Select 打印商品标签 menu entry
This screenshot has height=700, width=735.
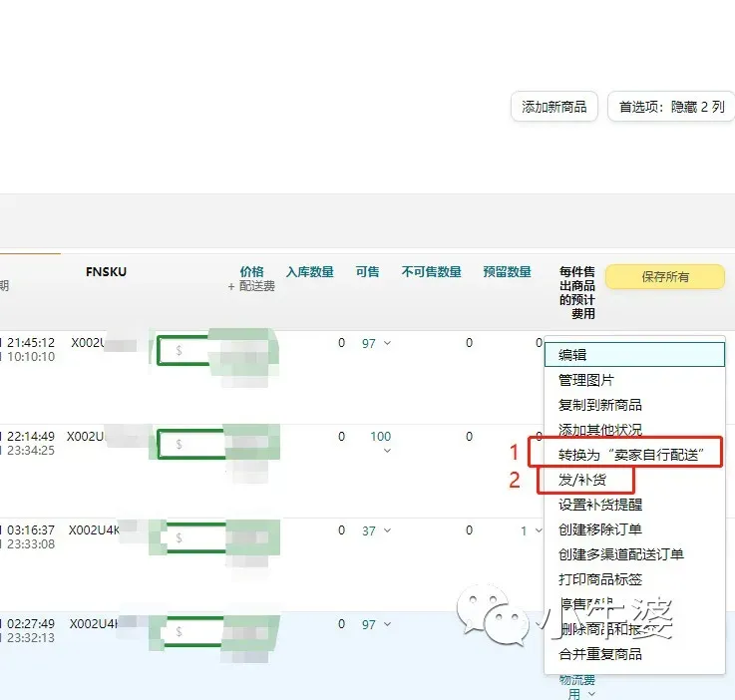pos(600,579)
